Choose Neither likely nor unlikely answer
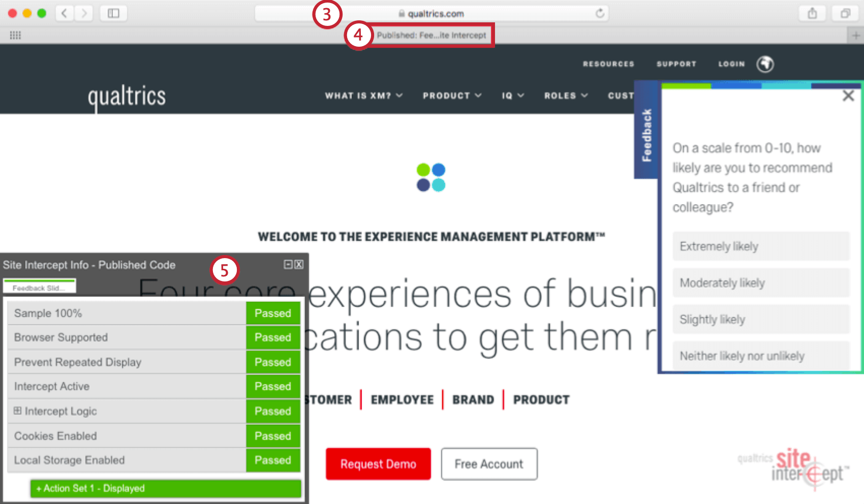 click(x=761, y=356)
